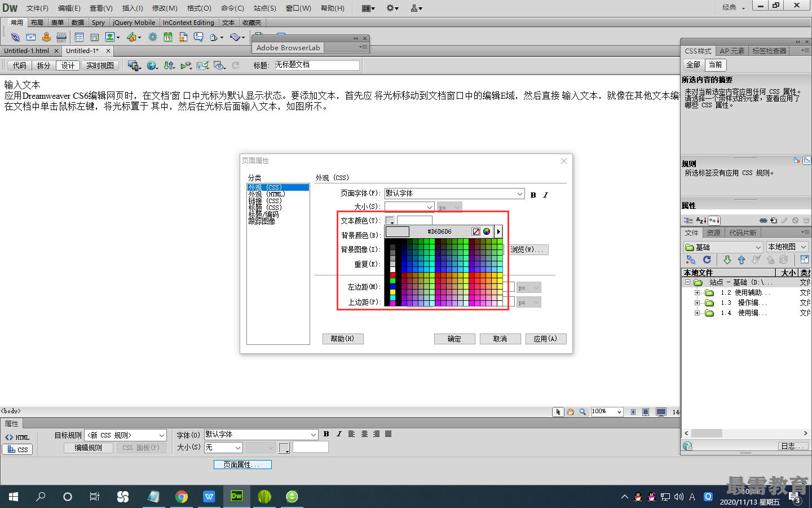Toggle italic in the Properties inspector

pos(339,434)
